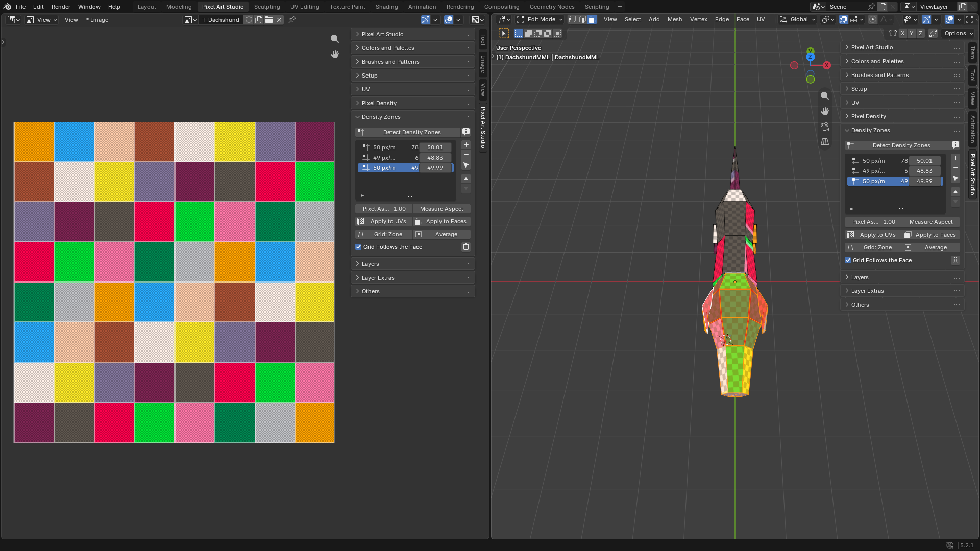Select vertex select mode in 3D viewport
This screenshot has width=980, height=551.
[572, 19]
